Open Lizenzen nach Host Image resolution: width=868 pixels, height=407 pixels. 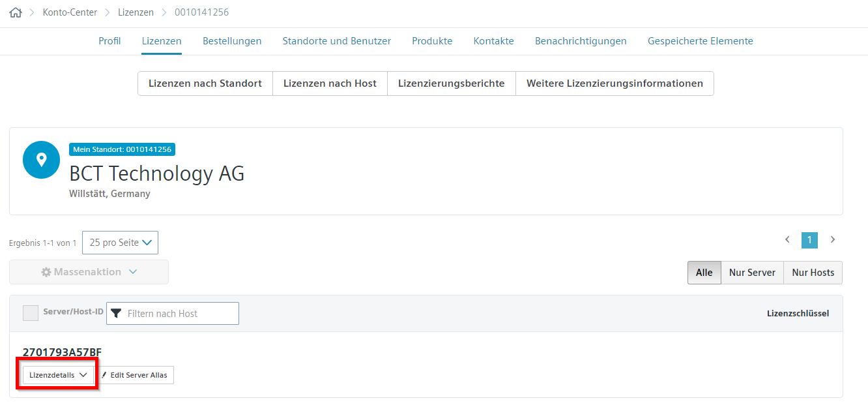tap(330, 83)
